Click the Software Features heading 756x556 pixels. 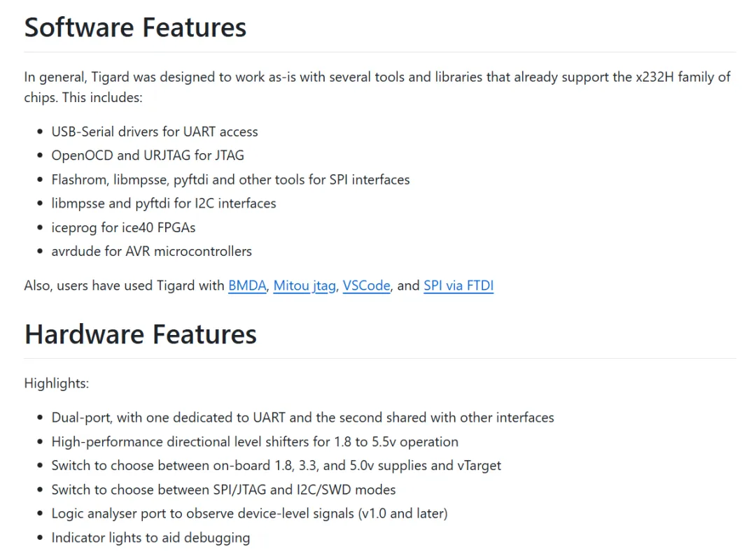point(135,27)
